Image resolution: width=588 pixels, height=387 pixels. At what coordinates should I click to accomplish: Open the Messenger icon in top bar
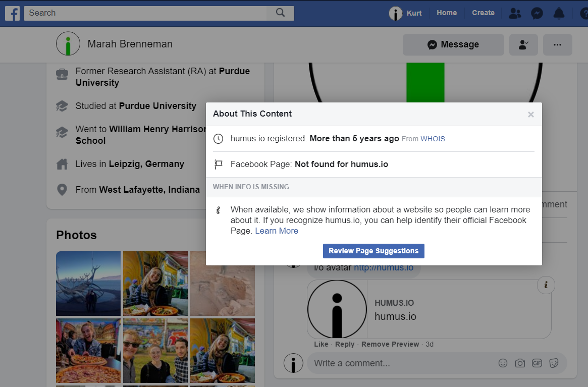click(537, 13)
